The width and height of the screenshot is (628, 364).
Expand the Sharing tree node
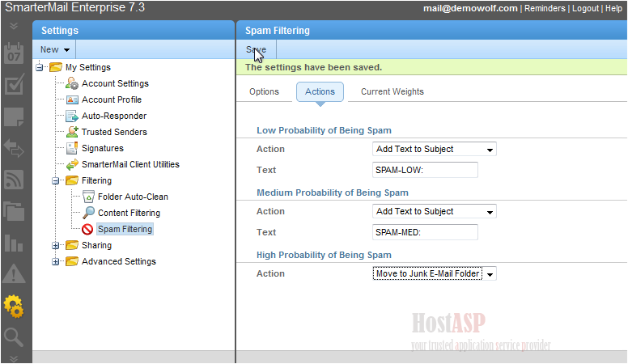point(55,245)
